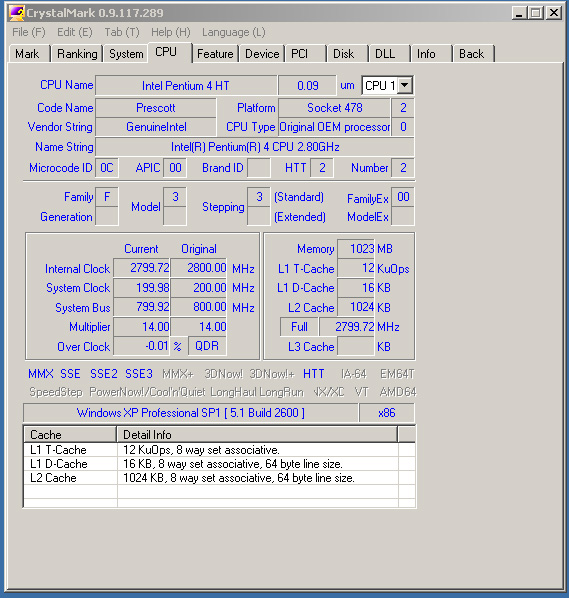Click the Socket 478 platform field
569x598 pixels.
(x=334, y=108)
